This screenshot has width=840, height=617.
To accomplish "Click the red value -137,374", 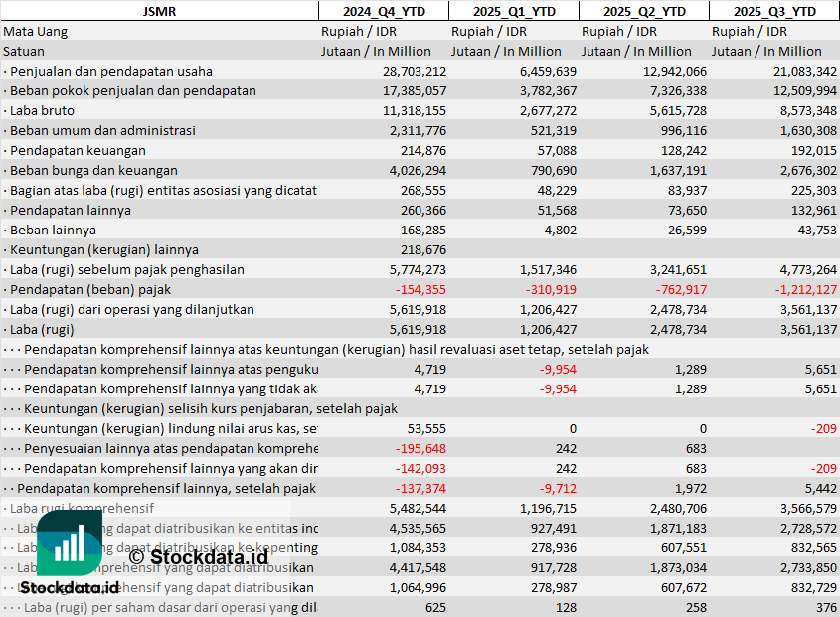I will (x=421, y=488).
